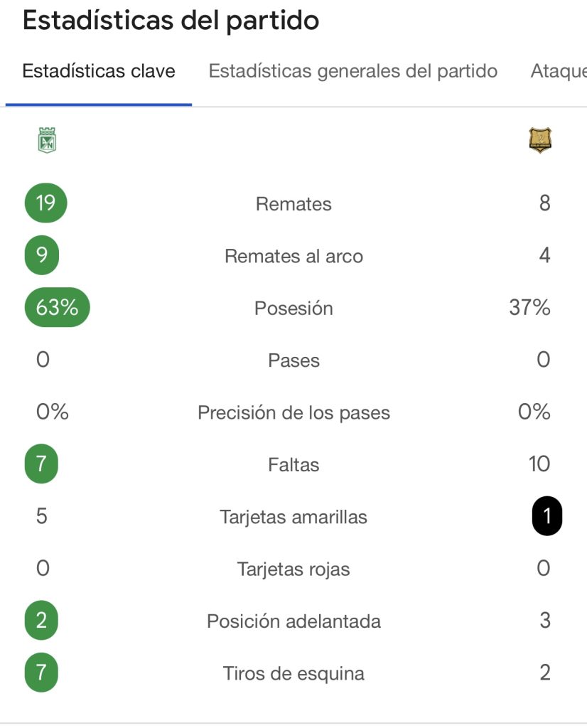Click the green 2 Posición adelantada badge

pyautogui.click(x=41, y=621)
